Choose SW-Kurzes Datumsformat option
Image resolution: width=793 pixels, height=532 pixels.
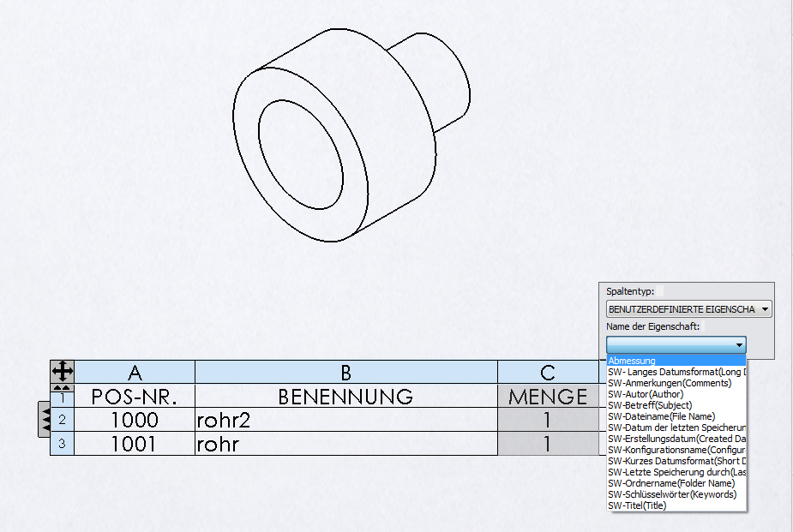tap(676, 461)
